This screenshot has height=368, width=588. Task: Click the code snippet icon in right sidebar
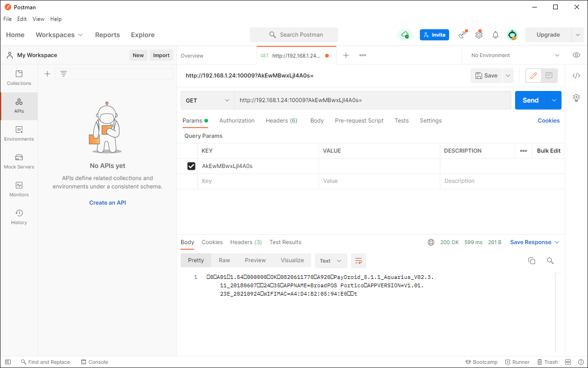tap(576, 76)
